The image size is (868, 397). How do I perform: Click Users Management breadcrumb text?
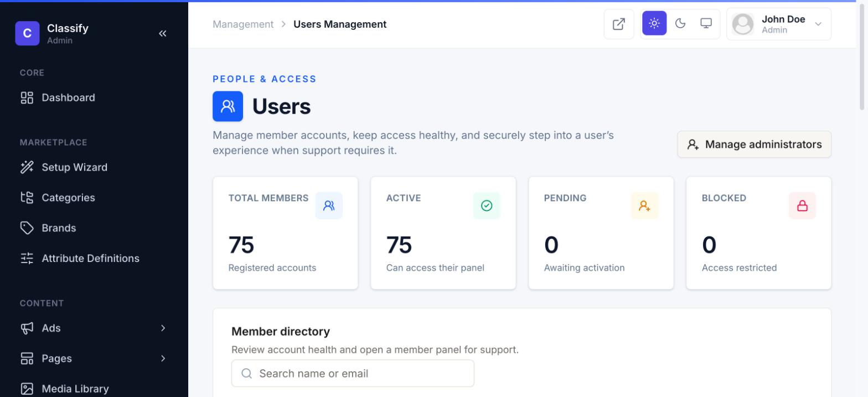click(x=340, y=24)
